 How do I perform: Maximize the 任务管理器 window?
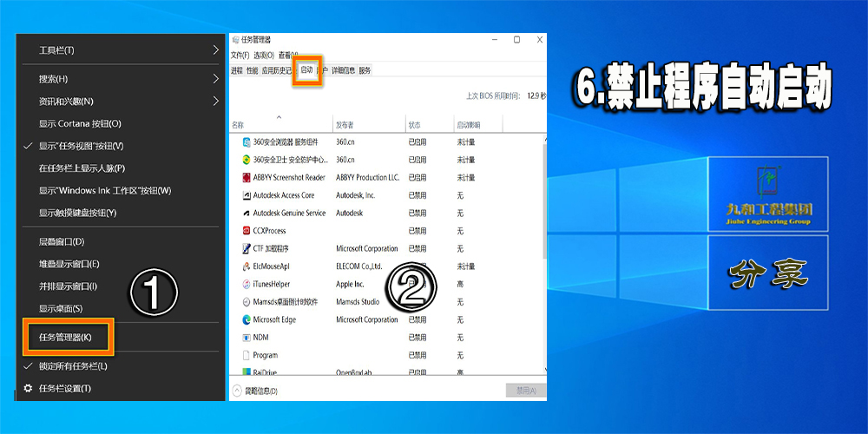click(x=516, y=40)
